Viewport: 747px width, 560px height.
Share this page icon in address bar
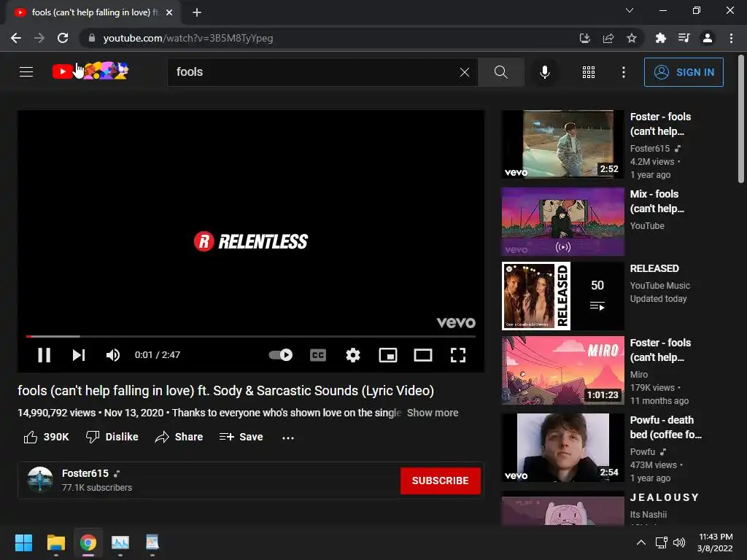point(608,38)
